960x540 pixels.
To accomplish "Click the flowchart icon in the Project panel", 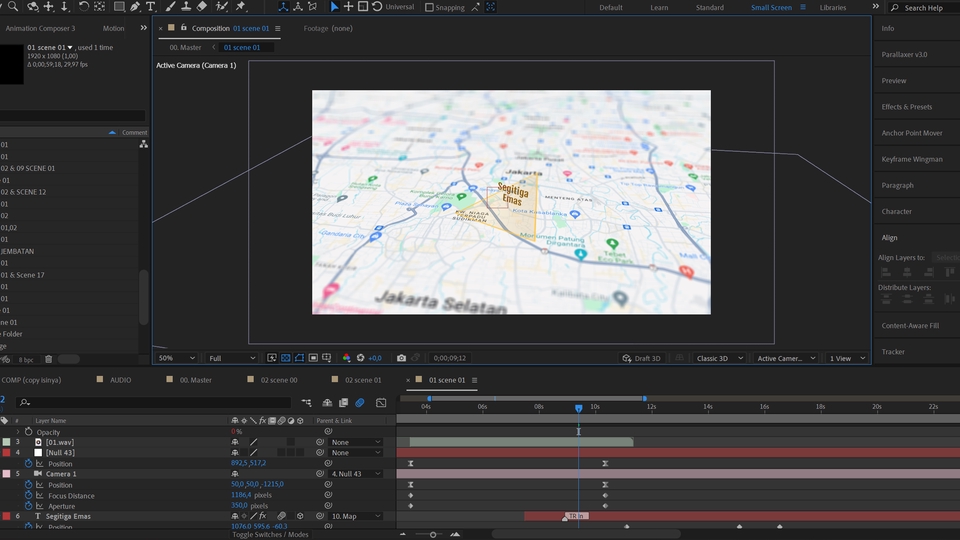I will (x=143, y=144).
